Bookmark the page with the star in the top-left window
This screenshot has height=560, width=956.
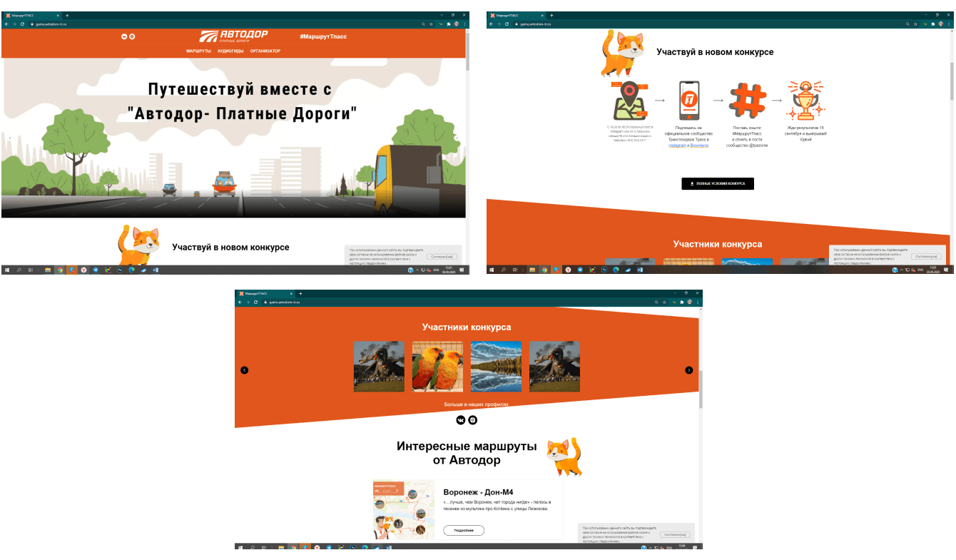coord(431,24)
